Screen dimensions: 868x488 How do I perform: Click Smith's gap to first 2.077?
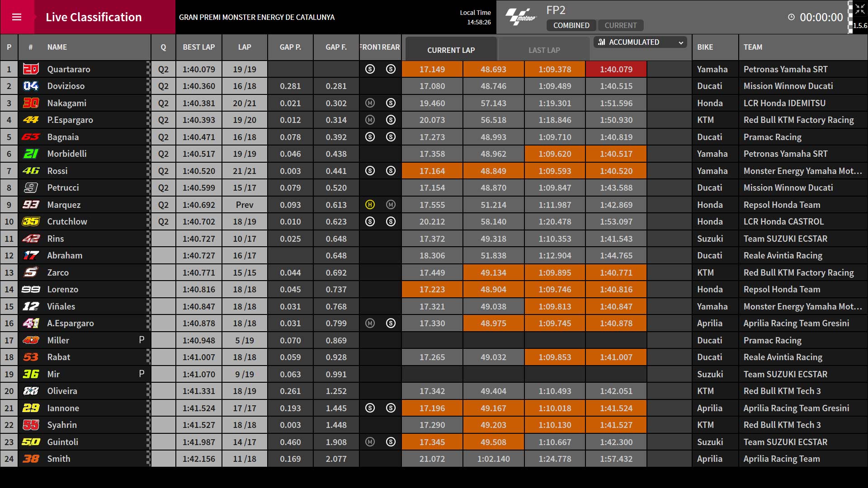pos(336,459)
